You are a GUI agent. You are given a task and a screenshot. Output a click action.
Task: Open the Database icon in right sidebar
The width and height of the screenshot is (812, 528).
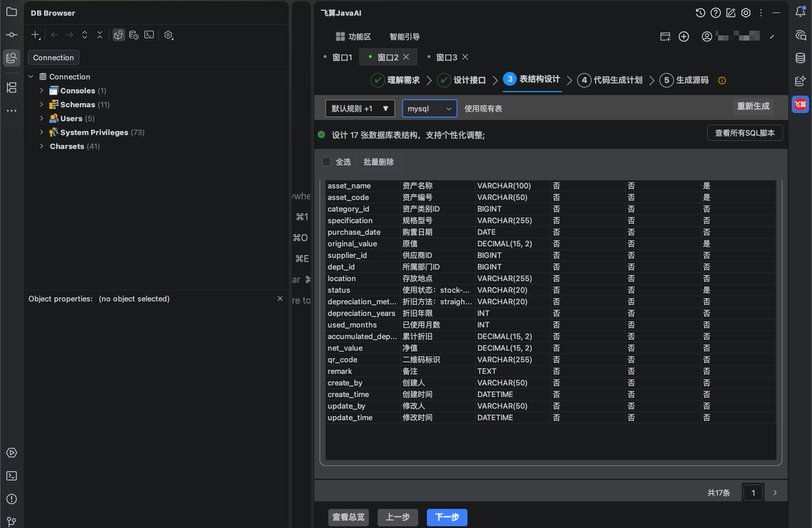pyautogui.click(x=801, y=58)
